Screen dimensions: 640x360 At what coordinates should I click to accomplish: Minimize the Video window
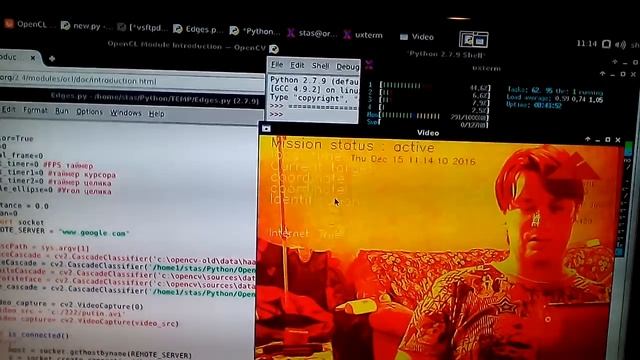[598, 140]
